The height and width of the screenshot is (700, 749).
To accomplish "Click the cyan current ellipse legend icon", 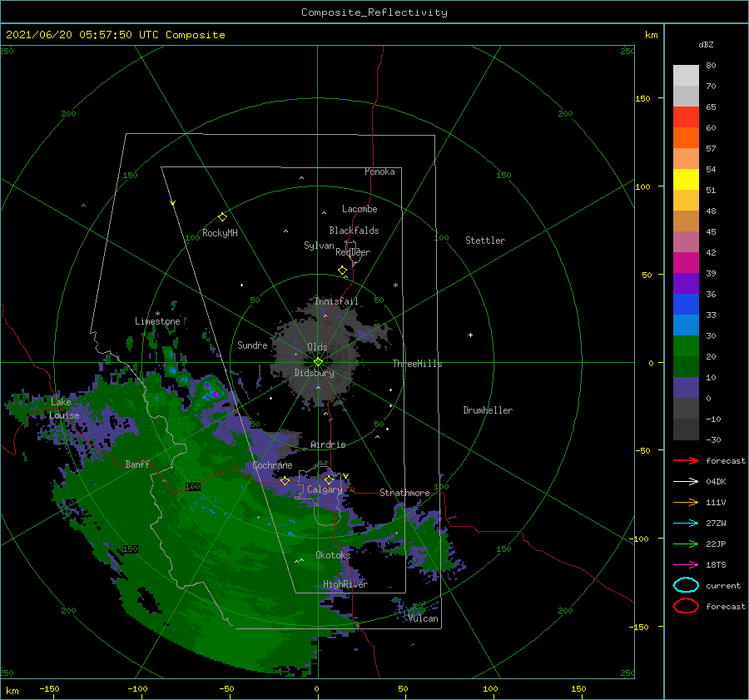I will click(686, 585).
